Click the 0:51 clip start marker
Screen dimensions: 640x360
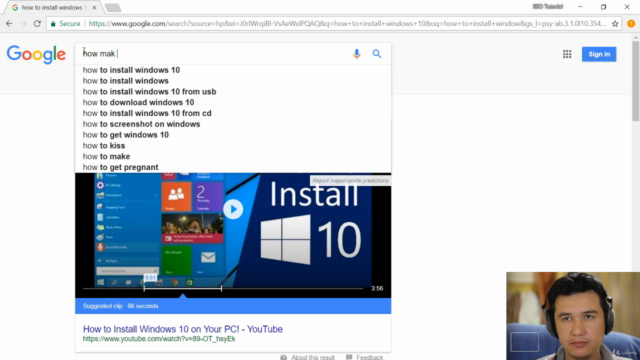150,278
